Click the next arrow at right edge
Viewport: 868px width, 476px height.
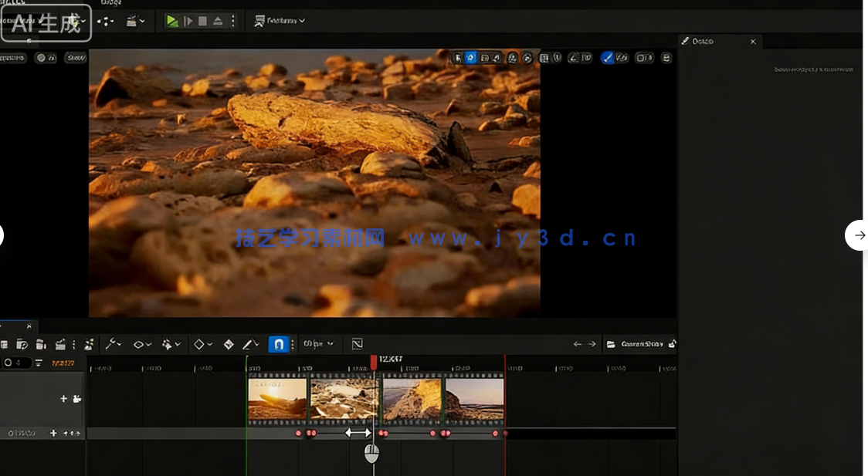[858, 235]
